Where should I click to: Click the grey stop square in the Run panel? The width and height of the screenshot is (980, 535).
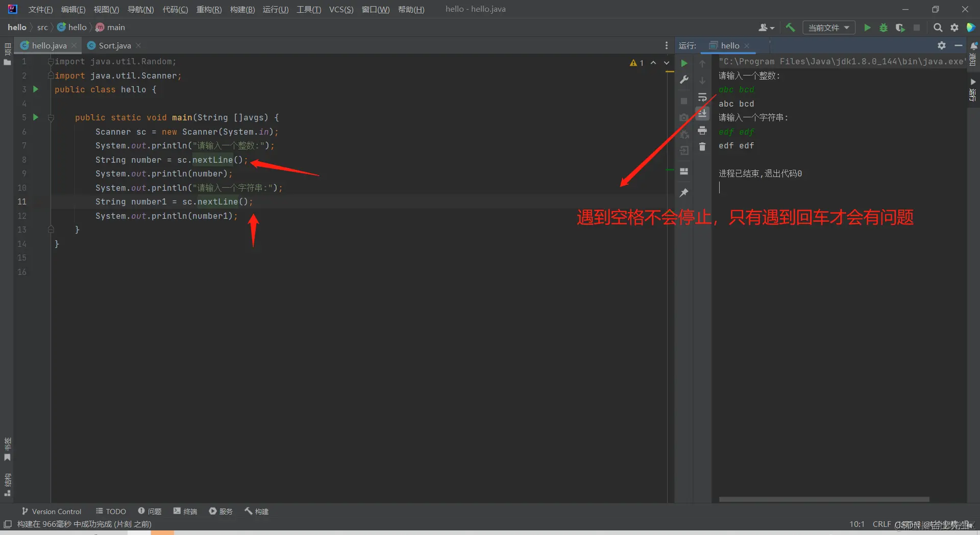click(684, 101)
